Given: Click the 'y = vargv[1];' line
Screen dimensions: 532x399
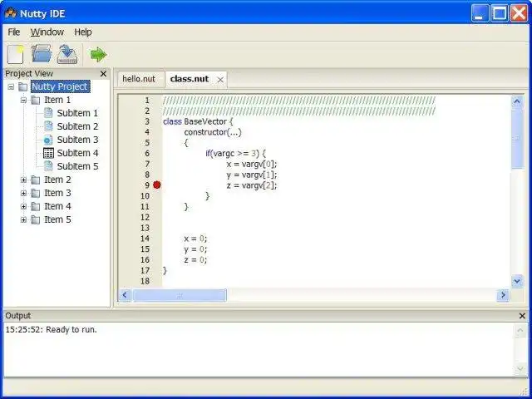Looking at the screenshot, I should [x=252, y=175].
